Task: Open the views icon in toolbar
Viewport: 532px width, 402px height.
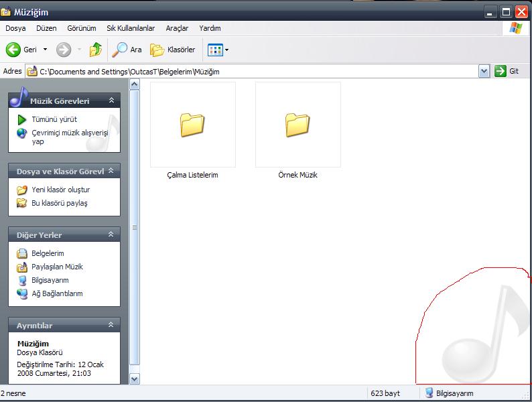Action: (x=215, y=50)
